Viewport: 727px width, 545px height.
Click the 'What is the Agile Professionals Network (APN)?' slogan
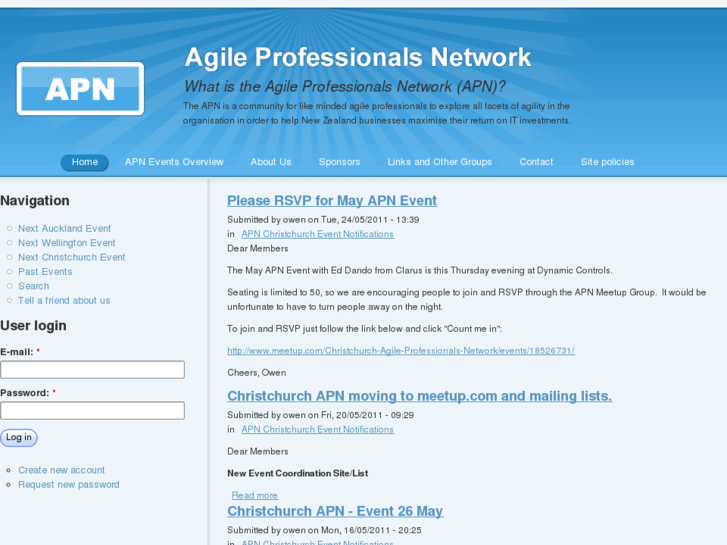[344, 86]
